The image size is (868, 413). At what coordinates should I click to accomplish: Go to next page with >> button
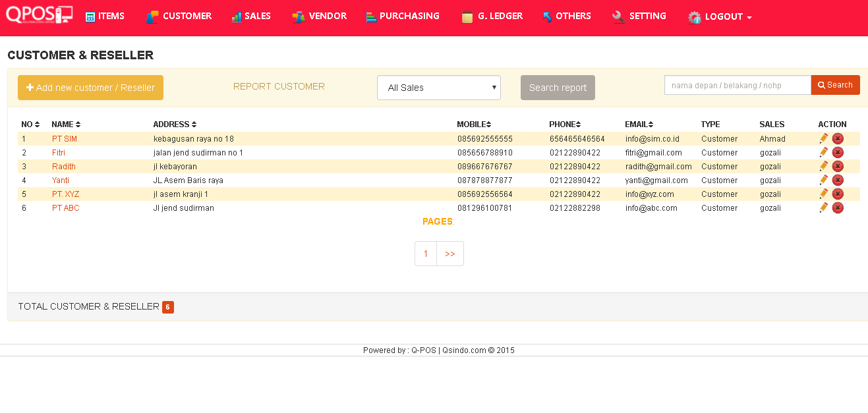click(x=450, y=254)
